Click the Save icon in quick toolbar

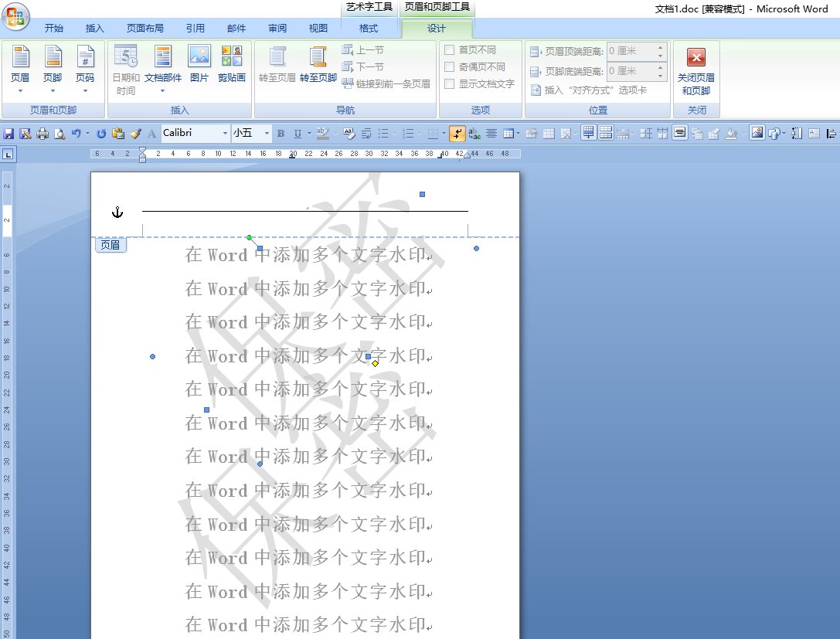tap(9, 134)
